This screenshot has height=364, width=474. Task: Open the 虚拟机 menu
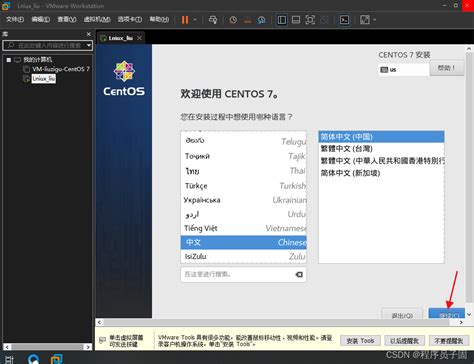(x=97, y=19)
